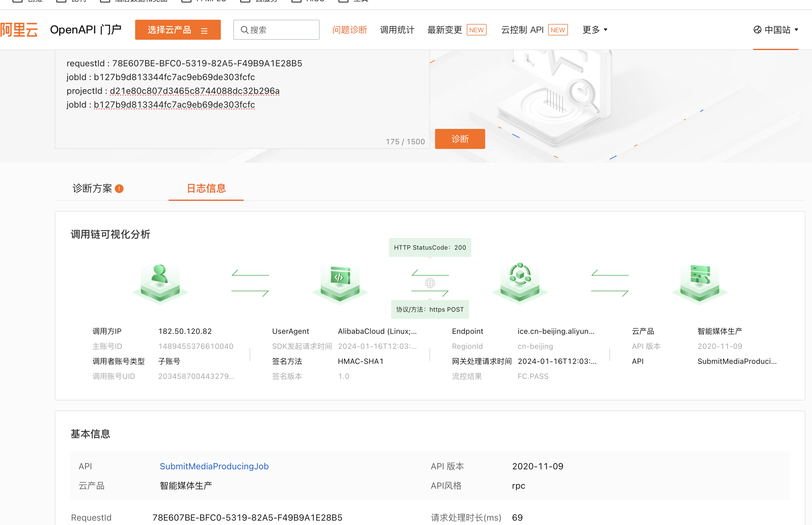812x525 pixels.
Task: Switch to the 诊断方案 tab
Action: tap(92, 189)
